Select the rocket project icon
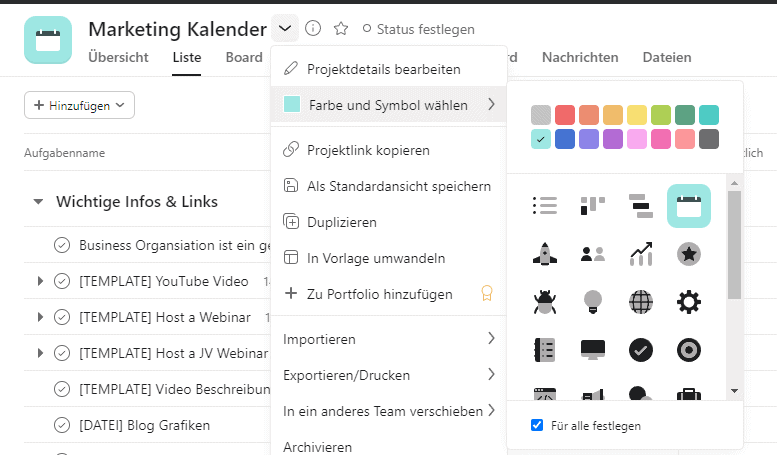This screenshot has height=455, width=777. pos(545,254)
